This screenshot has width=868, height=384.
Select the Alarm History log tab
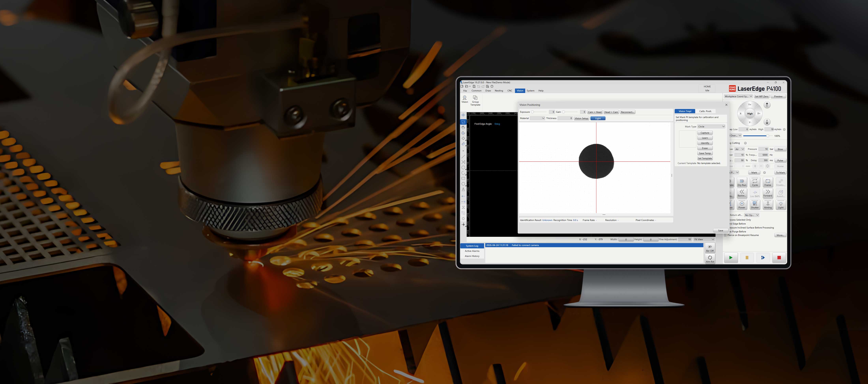472,256
